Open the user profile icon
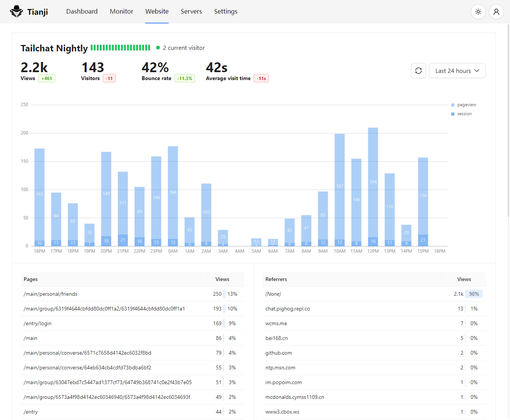The height and width of the screenshot is (420, 510). 496,11
